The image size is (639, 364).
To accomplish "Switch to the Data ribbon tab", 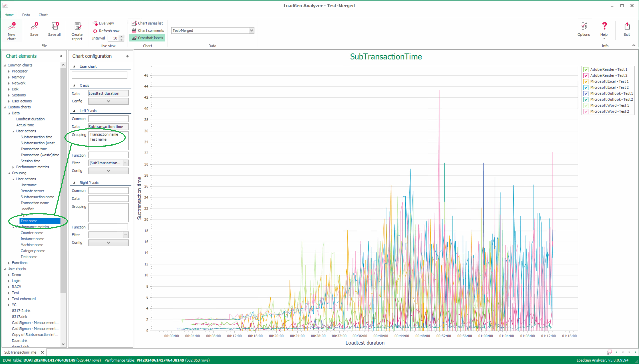I will pos(26,15).
